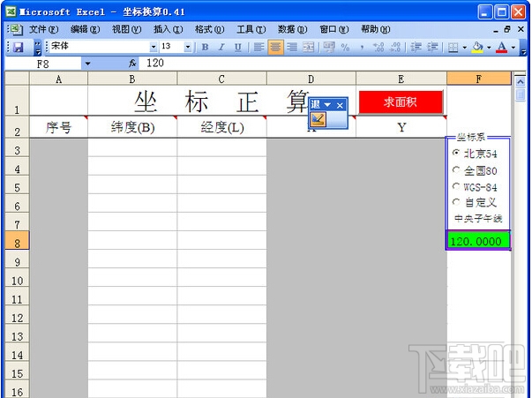The height and width of the screenshot is (398, 532).
Task: Select the 北京54 radio button
Action: tap(456, 153)
